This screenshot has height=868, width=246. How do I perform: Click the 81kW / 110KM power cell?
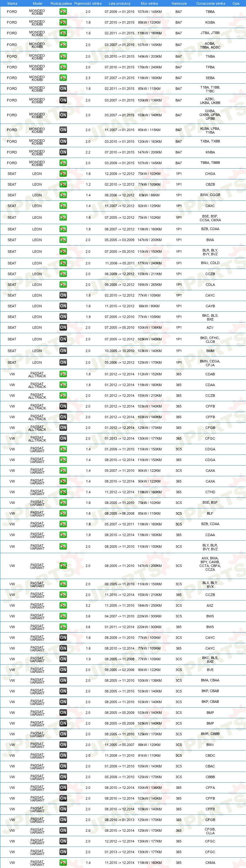tap(149, 755)
